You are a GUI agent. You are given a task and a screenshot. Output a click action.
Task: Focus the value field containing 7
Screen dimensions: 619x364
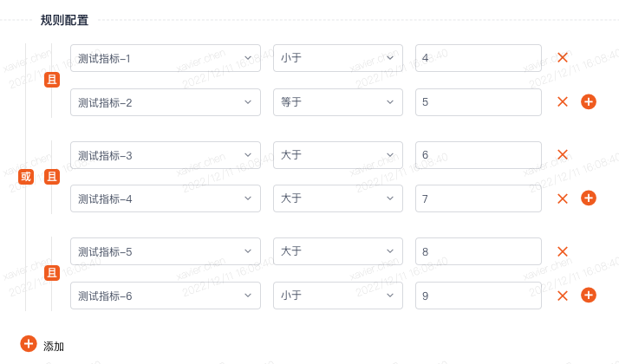478,198
